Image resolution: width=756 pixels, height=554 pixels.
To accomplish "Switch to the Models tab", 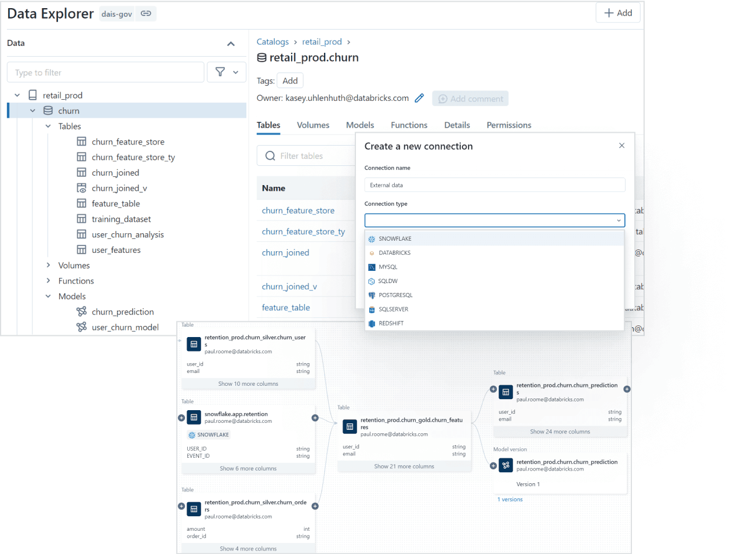I will 360,125.
